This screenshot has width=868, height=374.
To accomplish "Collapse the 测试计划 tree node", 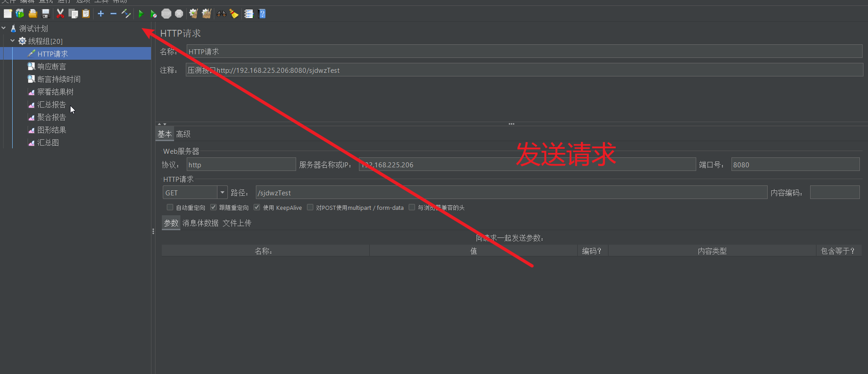I will (x=4, y=28).
